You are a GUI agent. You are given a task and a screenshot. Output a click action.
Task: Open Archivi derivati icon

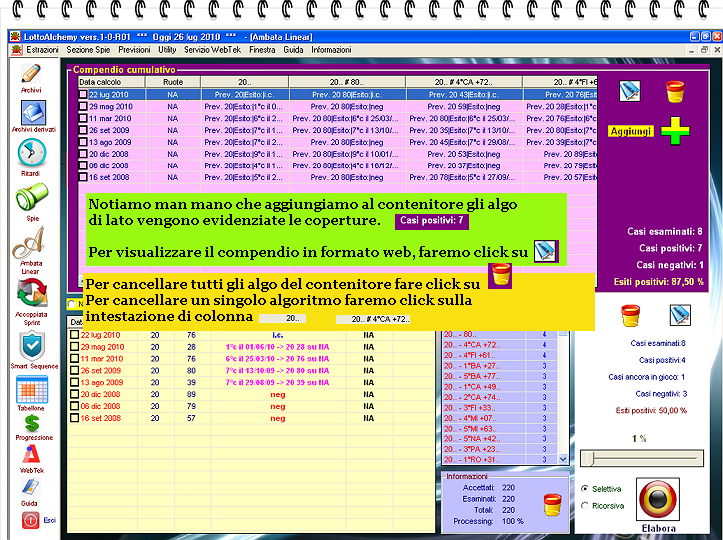click(x=33, y=112)
